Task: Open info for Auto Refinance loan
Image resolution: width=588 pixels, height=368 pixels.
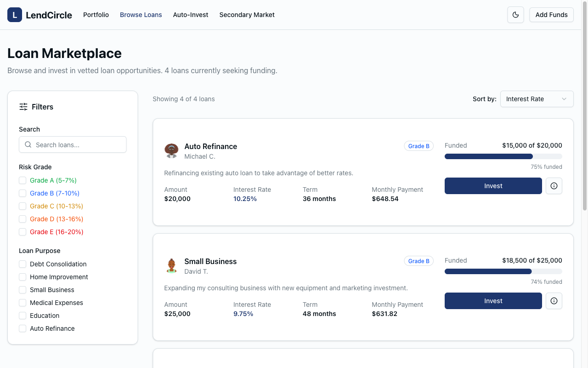Action: click(554, 186)
